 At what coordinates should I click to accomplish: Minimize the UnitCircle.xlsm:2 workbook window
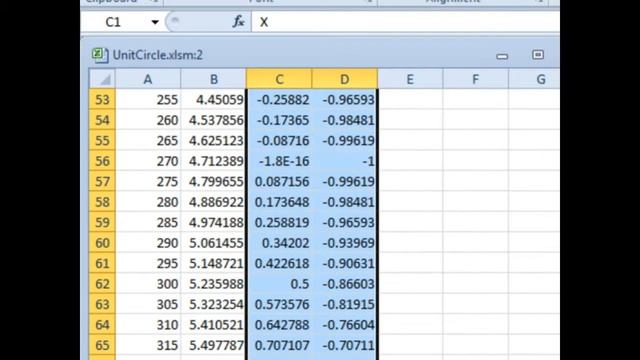[502, 56]
